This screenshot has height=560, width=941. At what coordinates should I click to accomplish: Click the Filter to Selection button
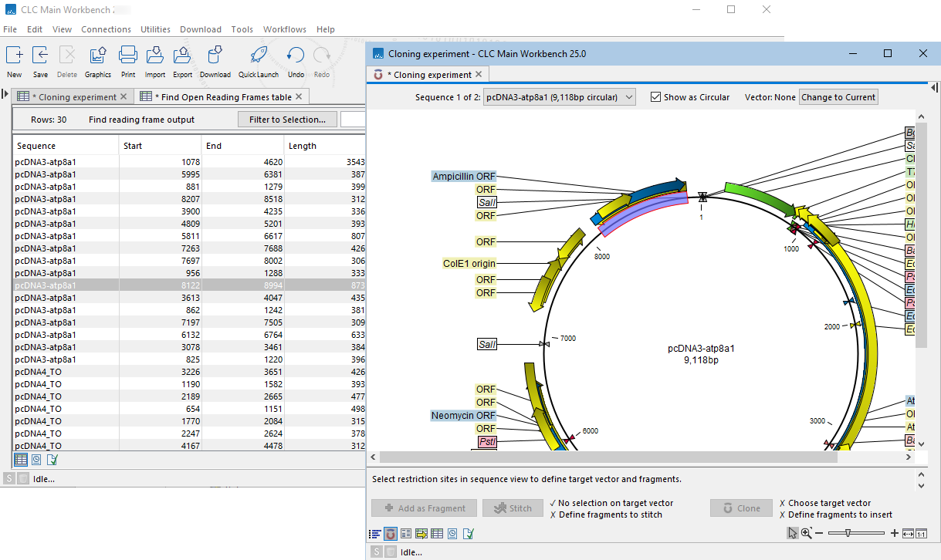pos(287,120)
